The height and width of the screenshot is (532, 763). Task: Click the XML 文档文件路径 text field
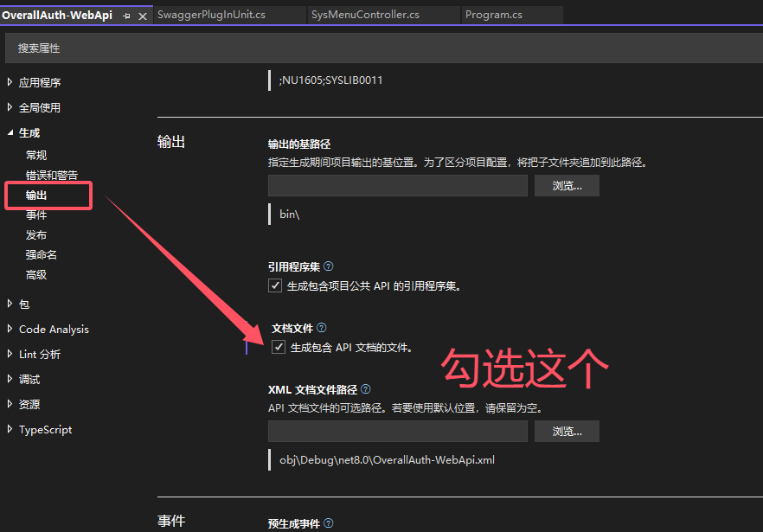pos(397,432)
